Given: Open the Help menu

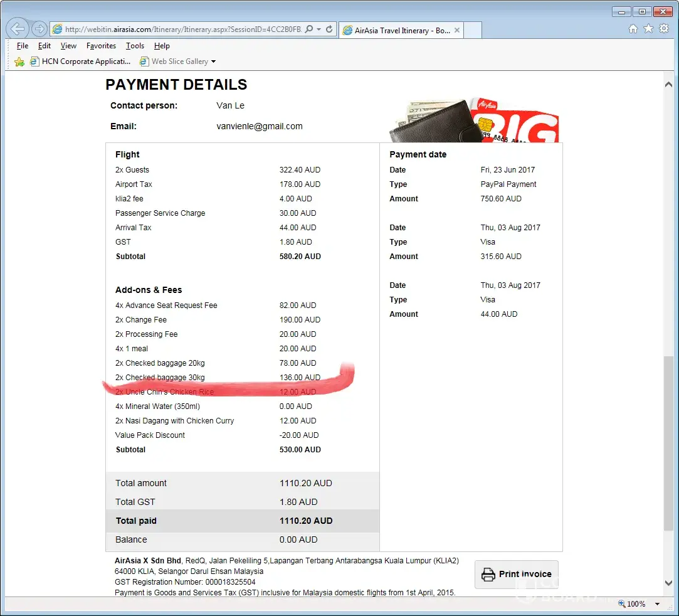Looking at the screenshot, I should (162, 46).
